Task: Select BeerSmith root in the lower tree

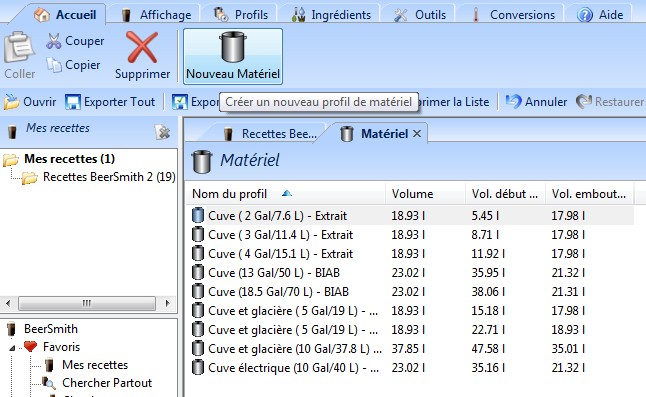Action: pyautogui.click(x=43, y=329)
